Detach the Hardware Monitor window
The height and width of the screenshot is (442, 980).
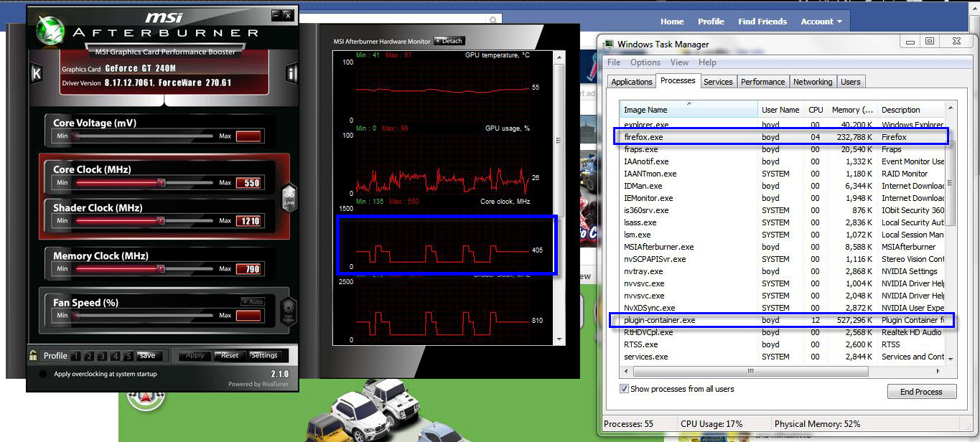click(x=449, y=41)
